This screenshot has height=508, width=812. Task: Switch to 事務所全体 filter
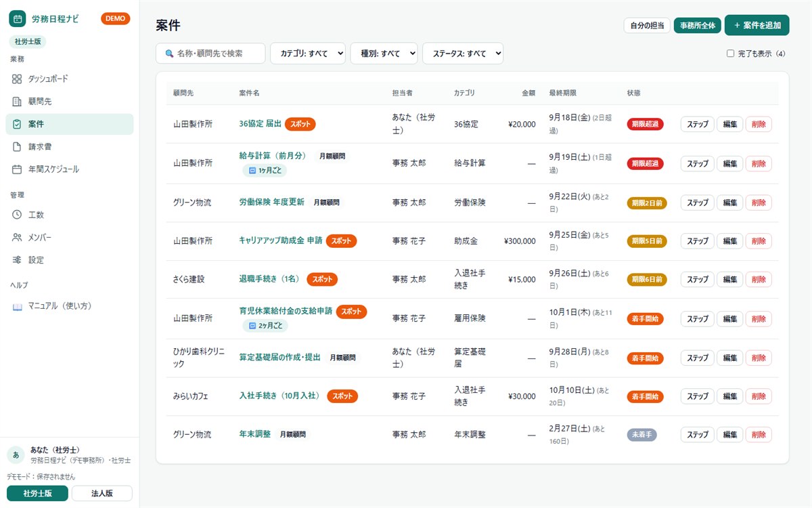pos(698,26)
